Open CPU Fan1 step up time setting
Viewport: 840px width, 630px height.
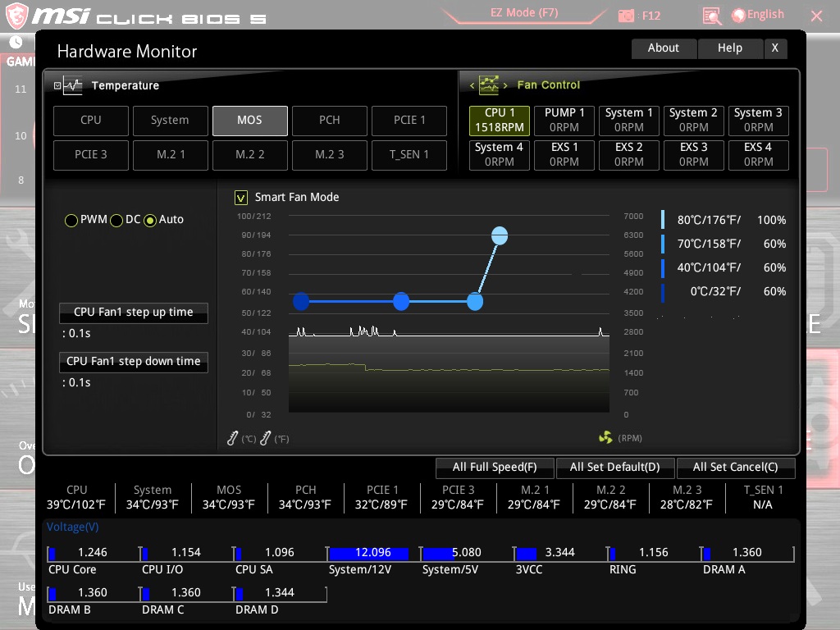coord(134,313)
